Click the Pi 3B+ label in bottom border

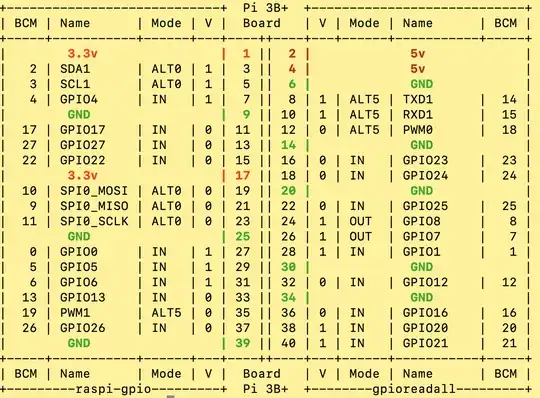(x=265, y=389)
